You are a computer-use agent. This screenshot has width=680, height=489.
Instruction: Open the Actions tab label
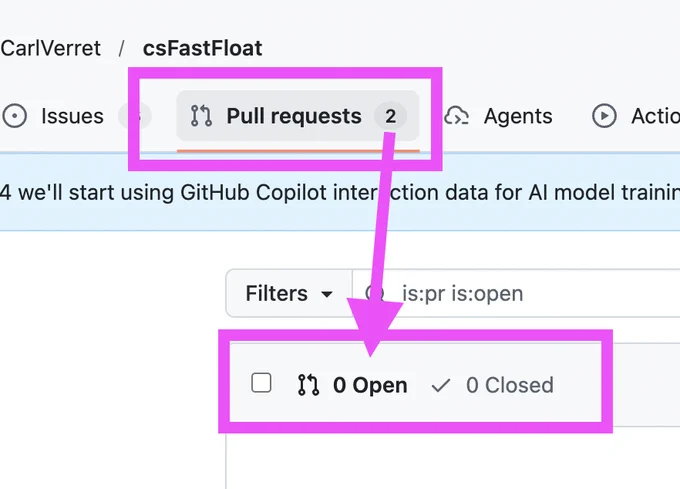coord(655,116)
